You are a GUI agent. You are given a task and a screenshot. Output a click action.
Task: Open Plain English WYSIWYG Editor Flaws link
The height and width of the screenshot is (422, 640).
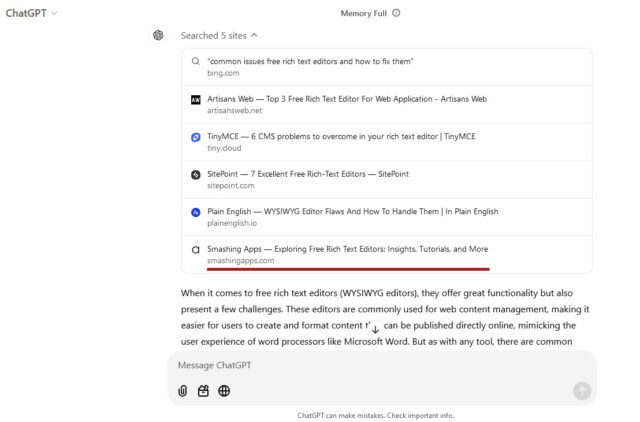(x=352, y=212)
